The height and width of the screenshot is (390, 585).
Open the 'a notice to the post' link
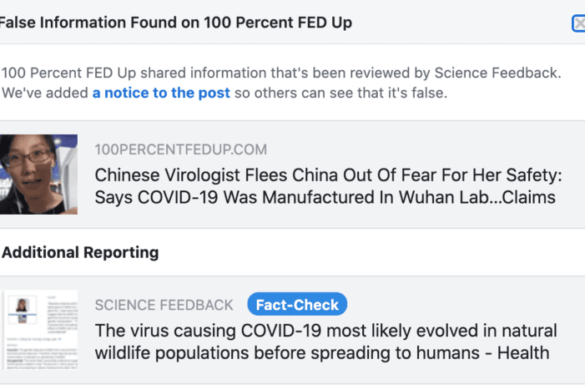click(161, 93)
